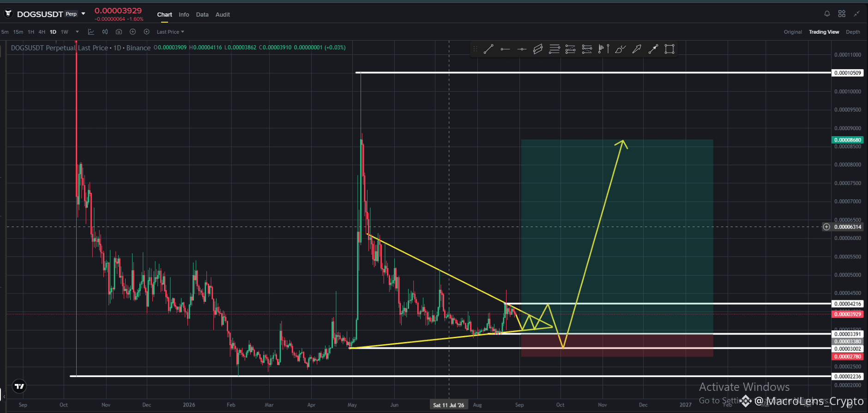This screenshot has height=413, width=868.
Task: Switch to the Data tab
Action: pos(202,15)
